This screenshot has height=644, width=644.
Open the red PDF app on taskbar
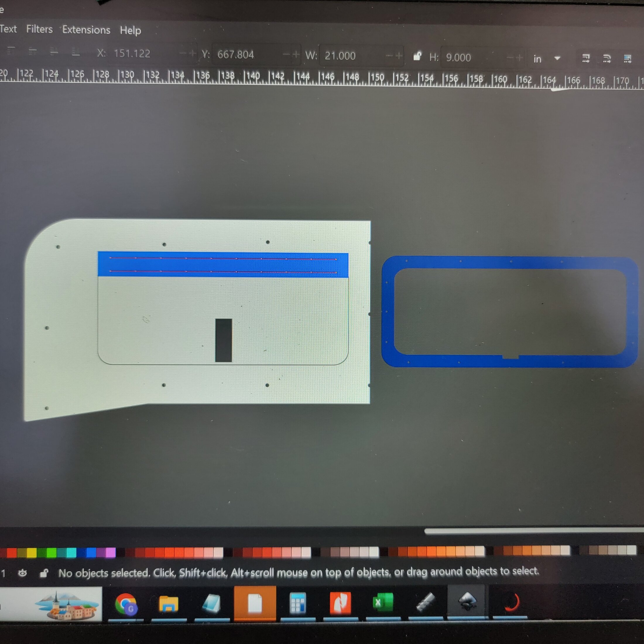[x=340, y=603]
